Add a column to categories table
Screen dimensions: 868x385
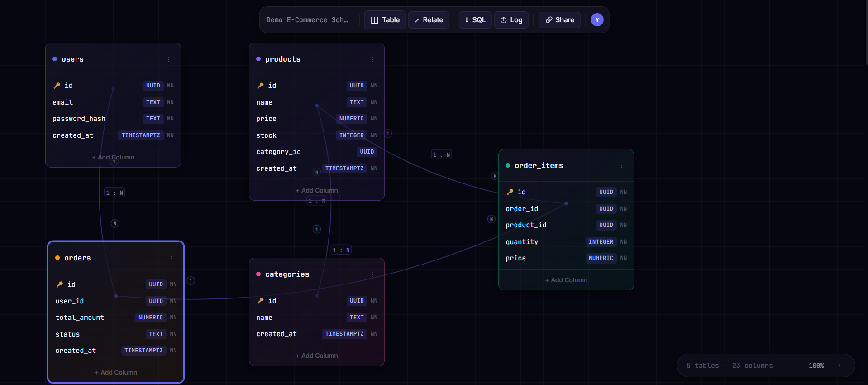pyautogui.click(x=317, y=356)
